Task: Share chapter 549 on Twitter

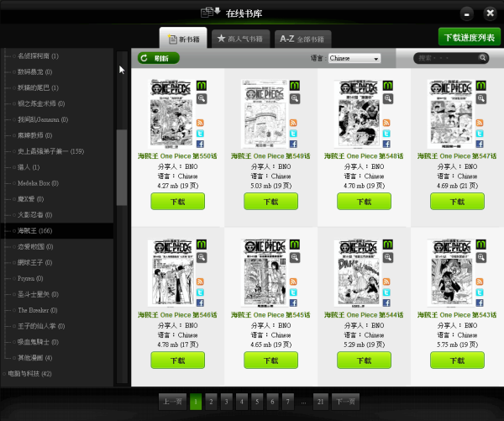Action: coord(293,134)
